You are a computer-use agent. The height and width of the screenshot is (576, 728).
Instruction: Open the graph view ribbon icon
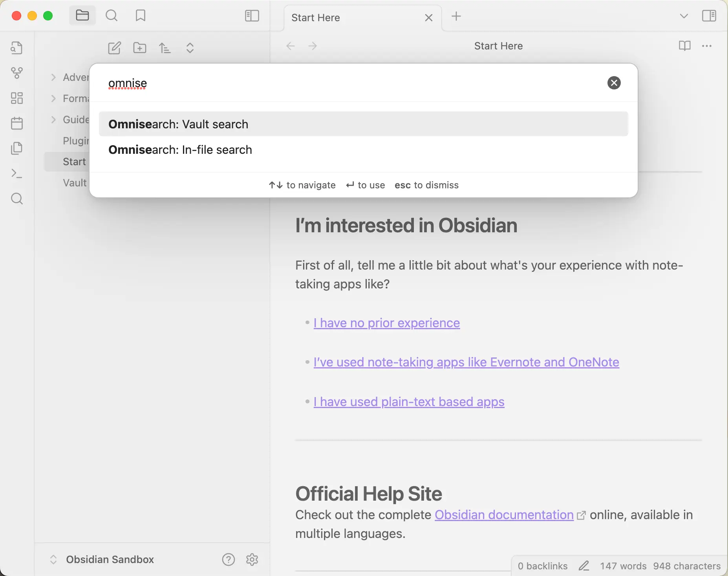coord(16,73)
